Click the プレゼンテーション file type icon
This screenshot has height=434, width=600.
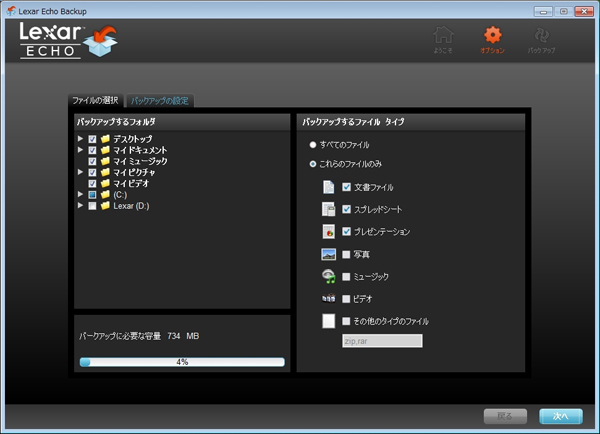coord(328,231)
